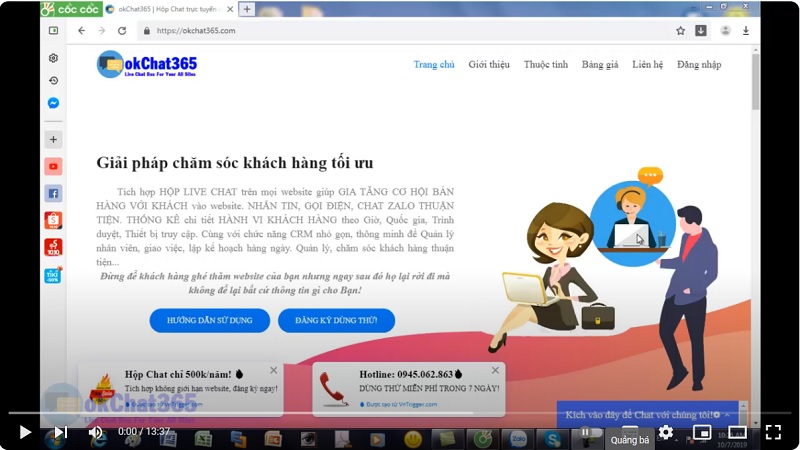Skip to the next video
Screen dimensions: 800x450
[61, 432]
